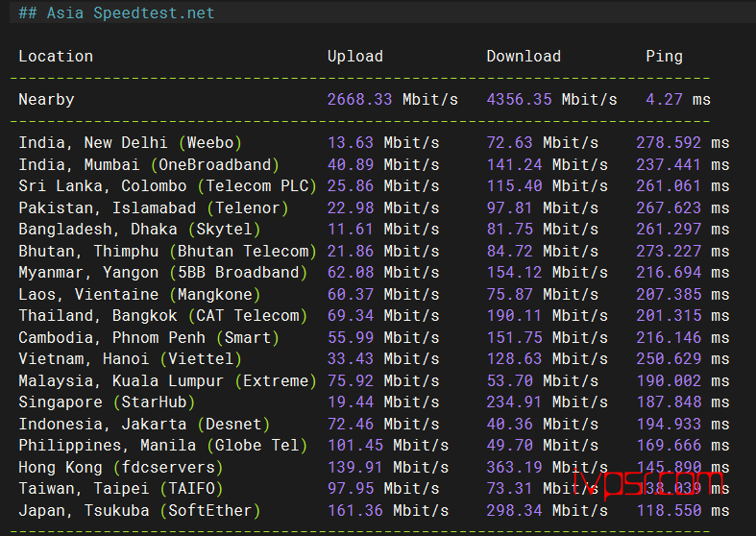Click Colombo upload value 25.86

pyautogui.click(x=351, y=186)
